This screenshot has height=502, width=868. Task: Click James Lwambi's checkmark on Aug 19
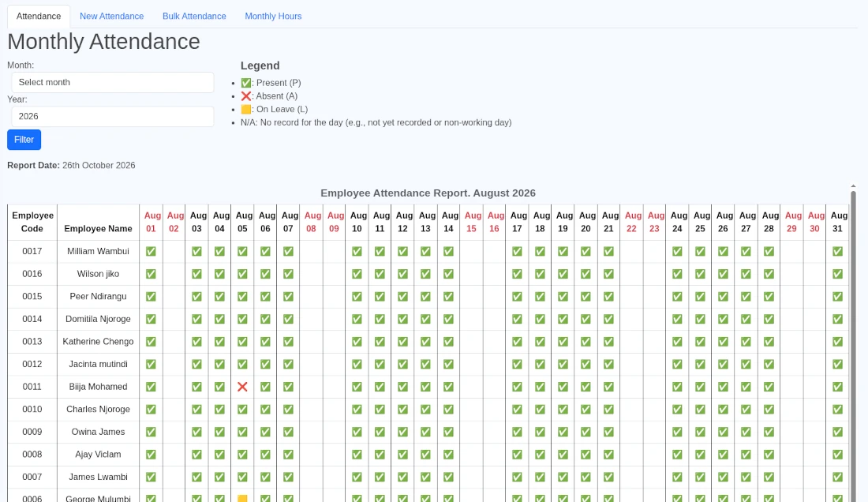click(x=563, y=477)
